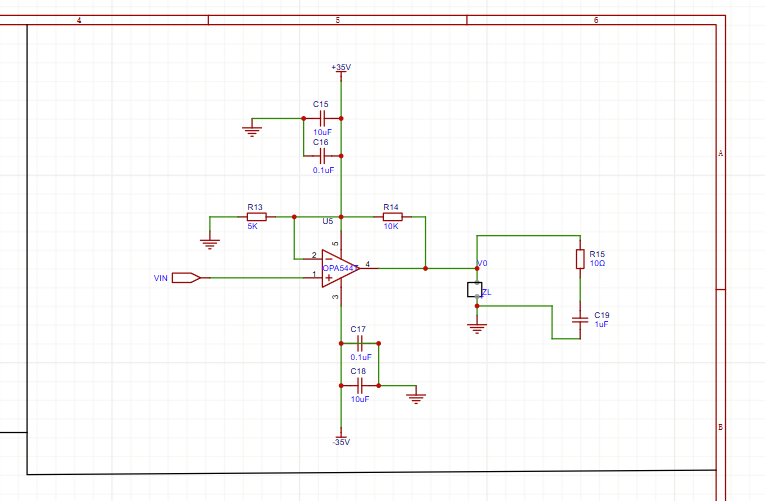Click the 10K value of R14
Image resolution: width=765 pixels, height=501 pixels.
(391, 226)
